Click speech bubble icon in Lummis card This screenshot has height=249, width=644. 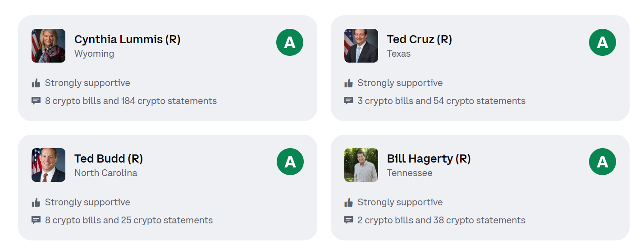[36, 101]
